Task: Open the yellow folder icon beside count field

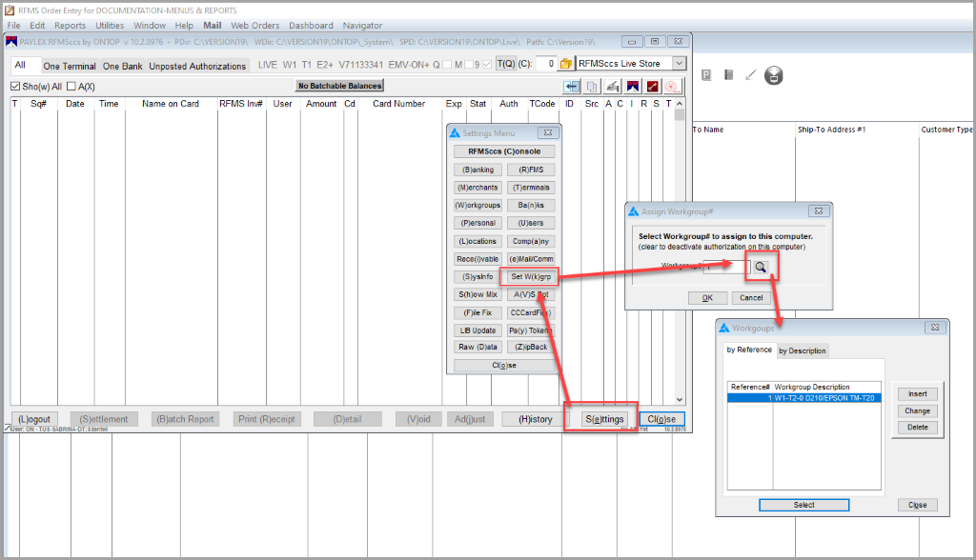Action: click(566, 64)
